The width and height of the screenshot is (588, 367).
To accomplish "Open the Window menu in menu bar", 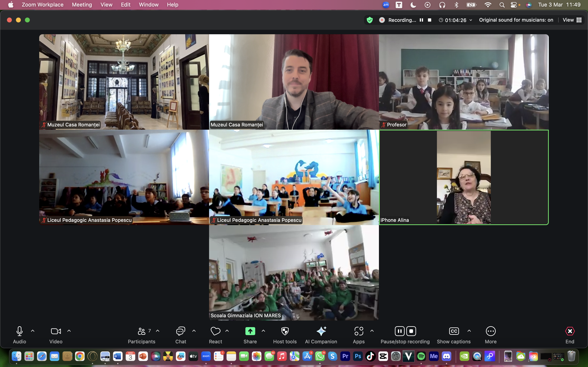I will tap(148, 5).
